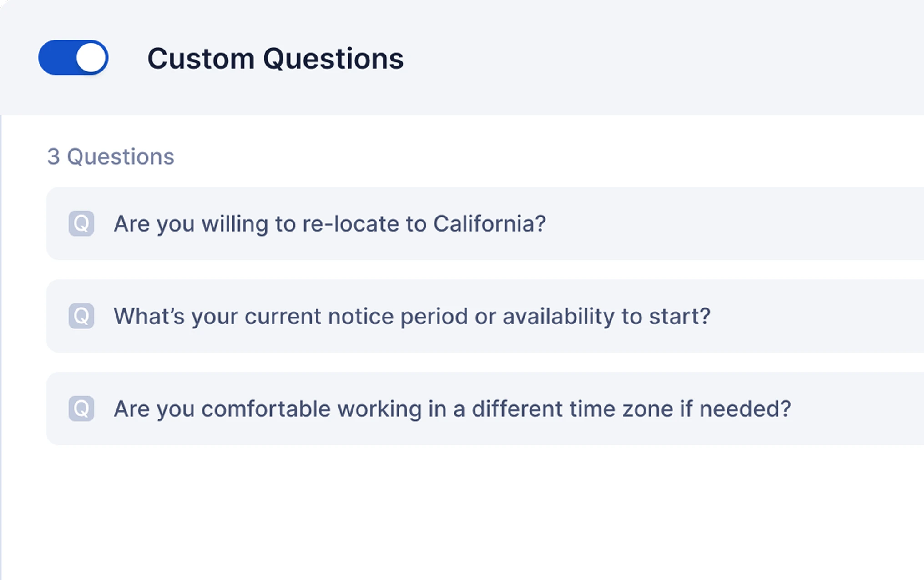The image size is (924, 580).
Task: Toggle off the Custom Questions switch
Action: (x=73, y=58)
